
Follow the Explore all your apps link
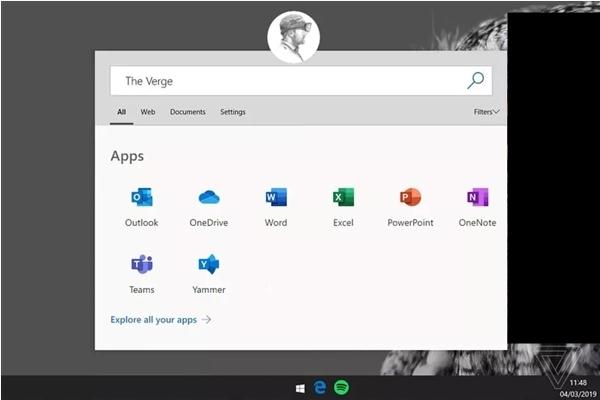click(160, 320)
